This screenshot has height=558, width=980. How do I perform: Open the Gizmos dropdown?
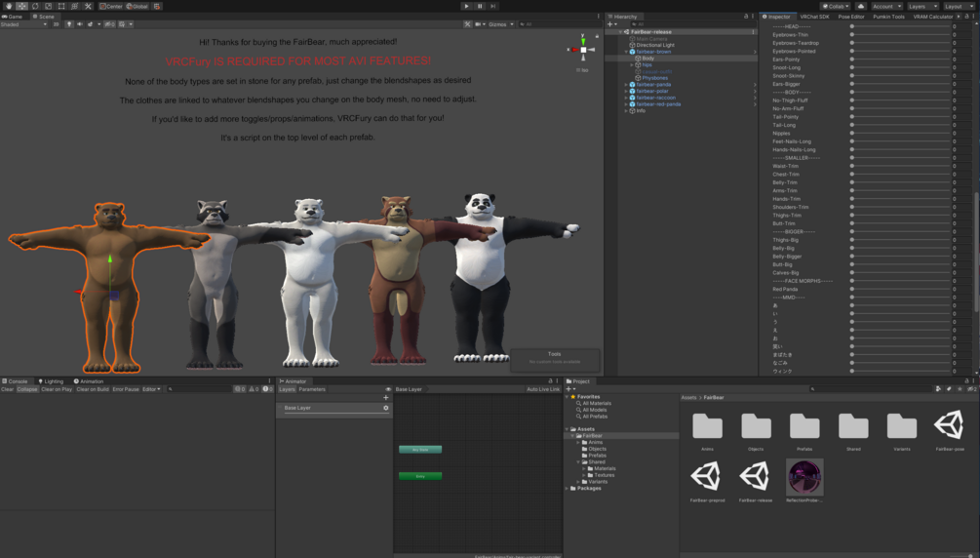pyautogui.click(x=500, y=23)
